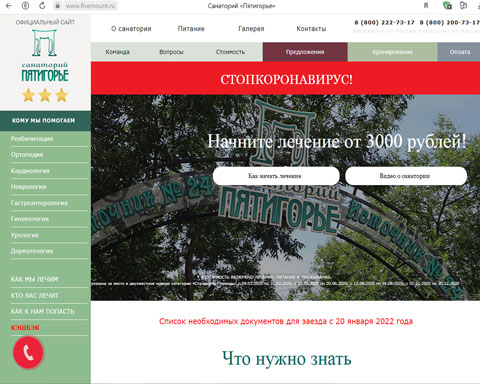Switch to the Вопросы tab
Screen dimensions: 480x384
(171, 52)
